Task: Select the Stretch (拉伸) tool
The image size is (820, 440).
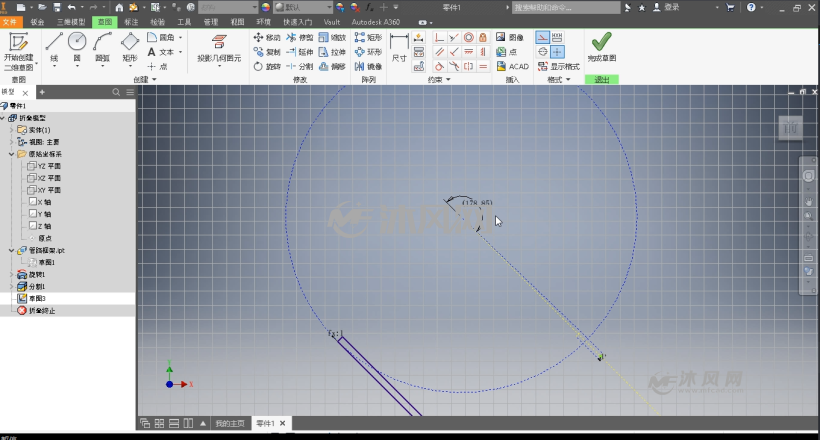Action: point(332,52)
